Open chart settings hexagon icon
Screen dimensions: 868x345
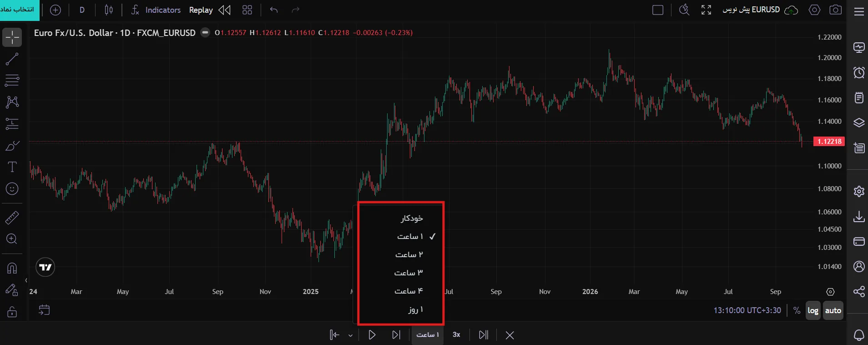[814, 10]
